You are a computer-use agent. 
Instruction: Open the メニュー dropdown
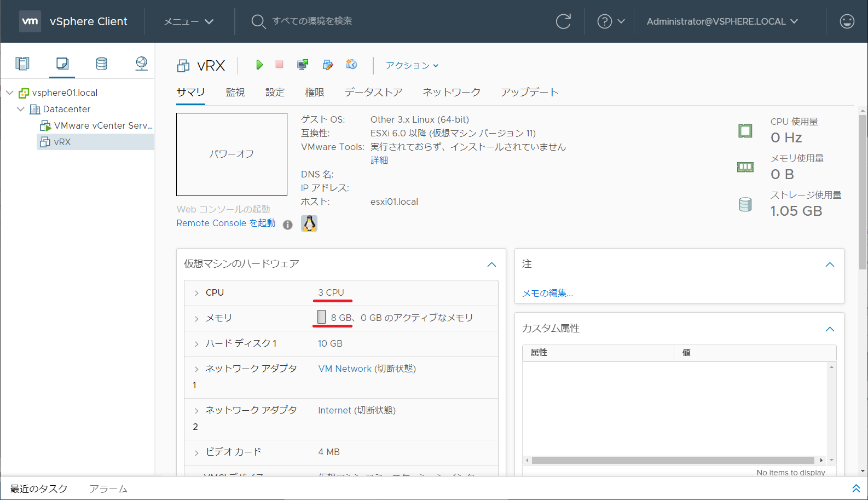189,21
